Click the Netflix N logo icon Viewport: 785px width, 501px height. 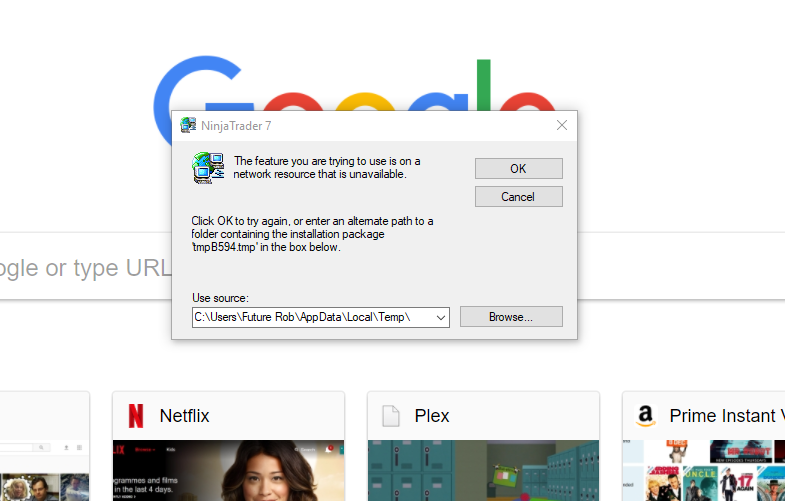pos(136,416)
